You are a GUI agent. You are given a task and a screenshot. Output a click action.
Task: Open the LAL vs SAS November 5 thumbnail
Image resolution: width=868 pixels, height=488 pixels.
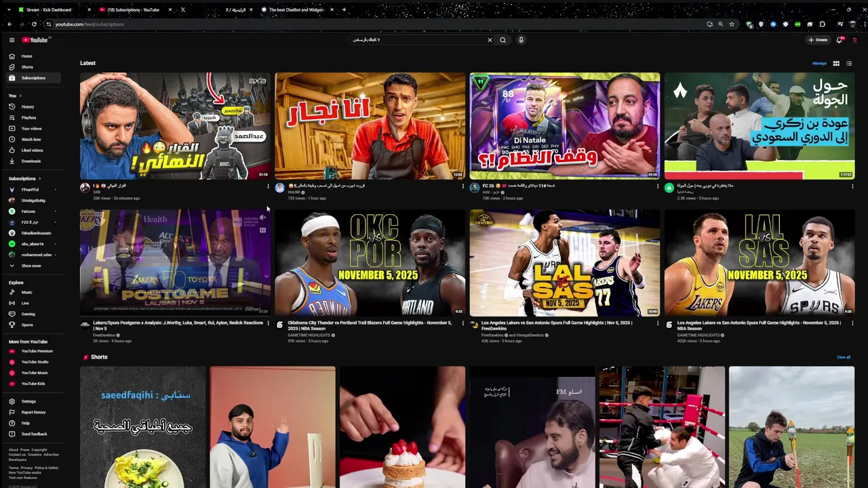point(759,262)
